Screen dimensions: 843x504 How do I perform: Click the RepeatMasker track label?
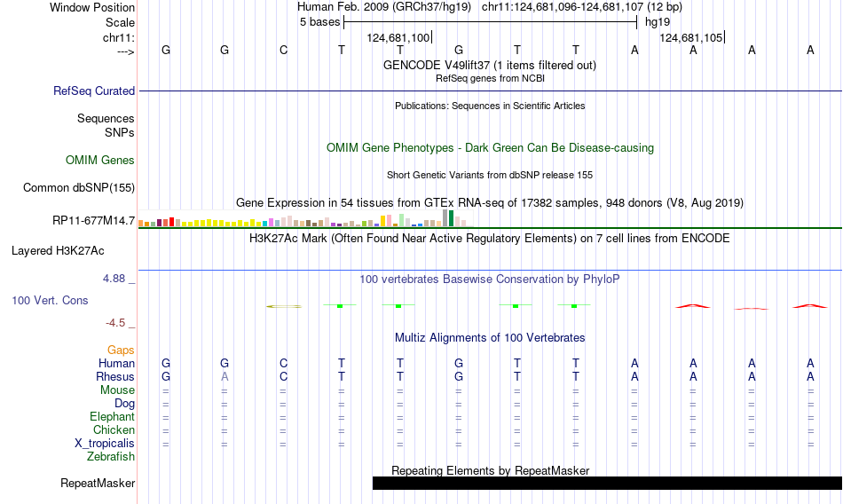[98, 483]
